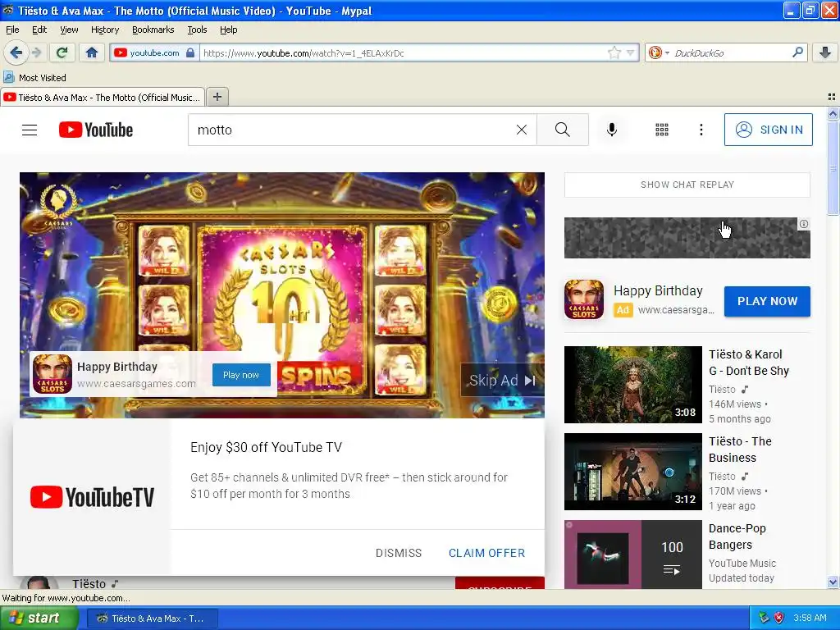This screenshot has width=840, height=630.
Task: Open the Bookmarks menu
Action: (x=153, y=30)
